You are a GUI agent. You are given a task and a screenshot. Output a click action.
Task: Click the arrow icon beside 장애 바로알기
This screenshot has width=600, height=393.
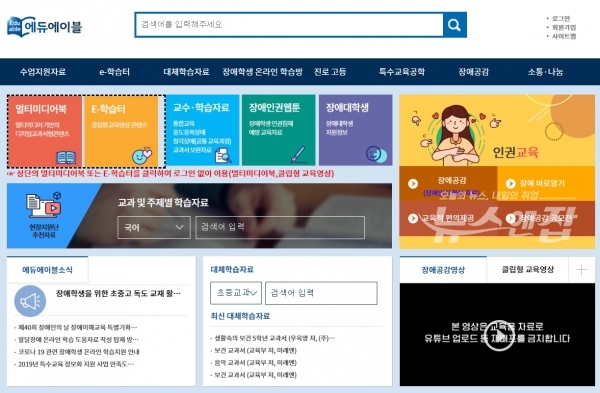click(510, 184)
